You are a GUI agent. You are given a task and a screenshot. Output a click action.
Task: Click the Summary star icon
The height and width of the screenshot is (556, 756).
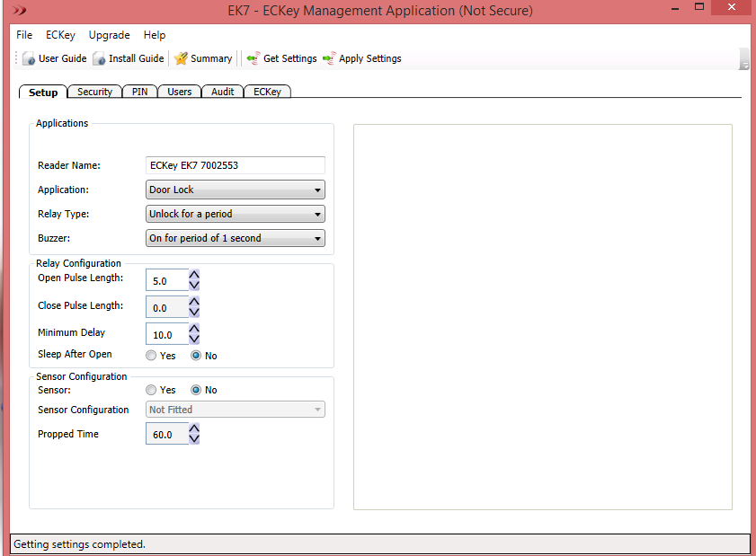181,58
